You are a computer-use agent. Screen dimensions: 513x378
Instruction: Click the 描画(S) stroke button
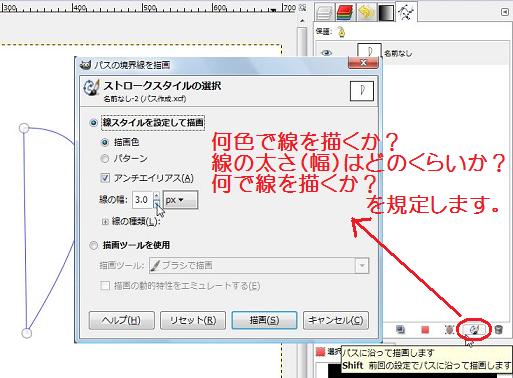[264, 320]
